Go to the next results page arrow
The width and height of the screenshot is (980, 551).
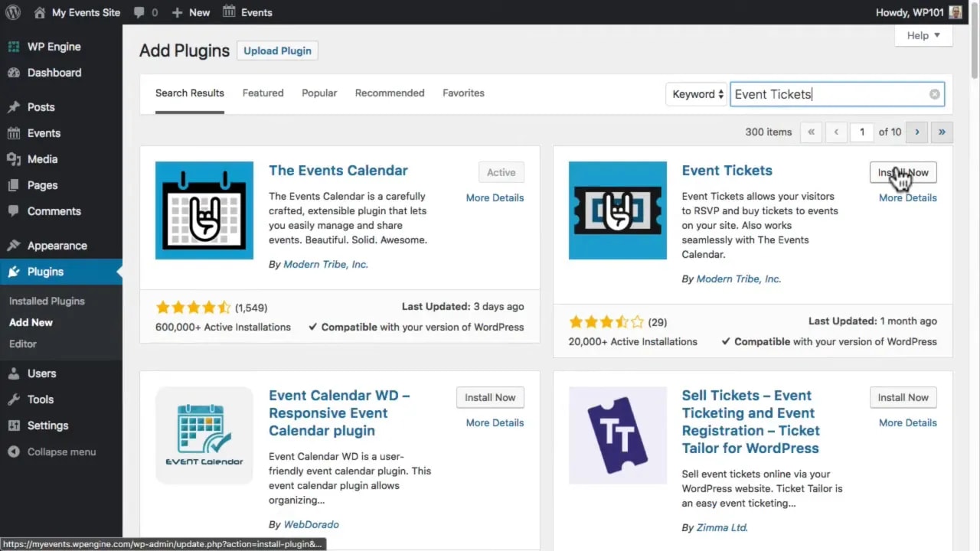916,132
